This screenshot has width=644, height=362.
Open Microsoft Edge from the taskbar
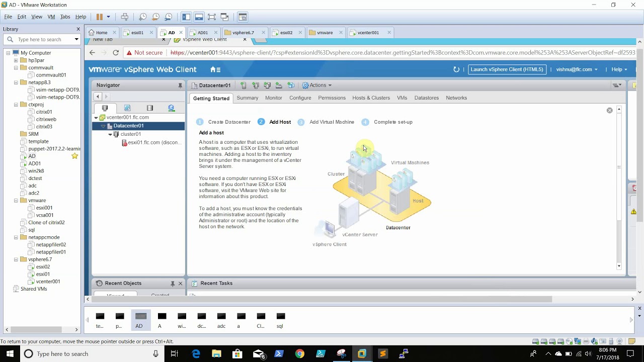(x=196, y=354)
